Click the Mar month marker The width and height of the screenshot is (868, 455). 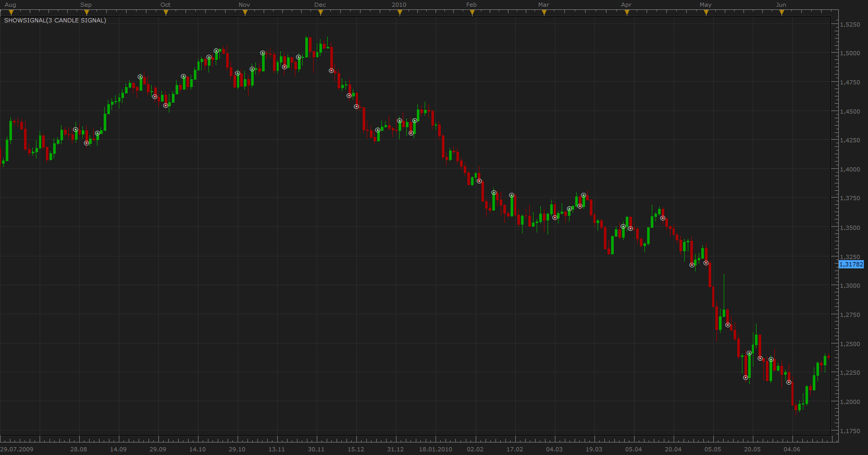coord(544,13)
